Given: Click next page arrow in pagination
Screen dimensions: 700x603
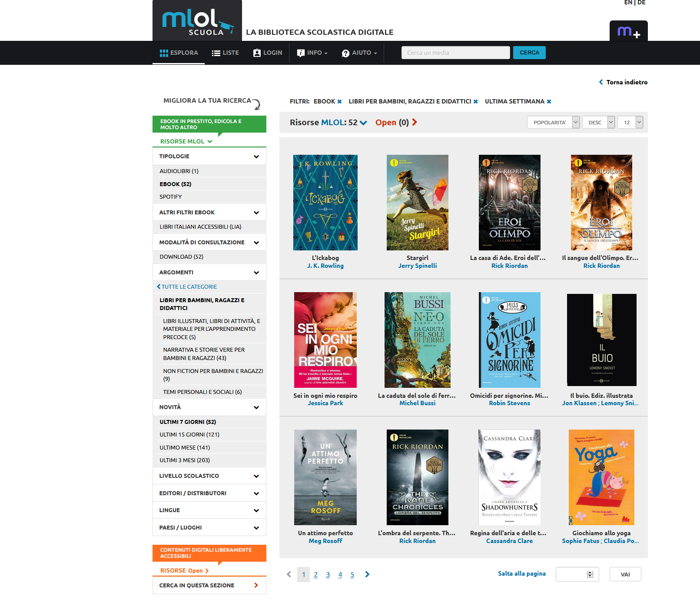Looking at the screenshot, I should click(x=367, y=574).
